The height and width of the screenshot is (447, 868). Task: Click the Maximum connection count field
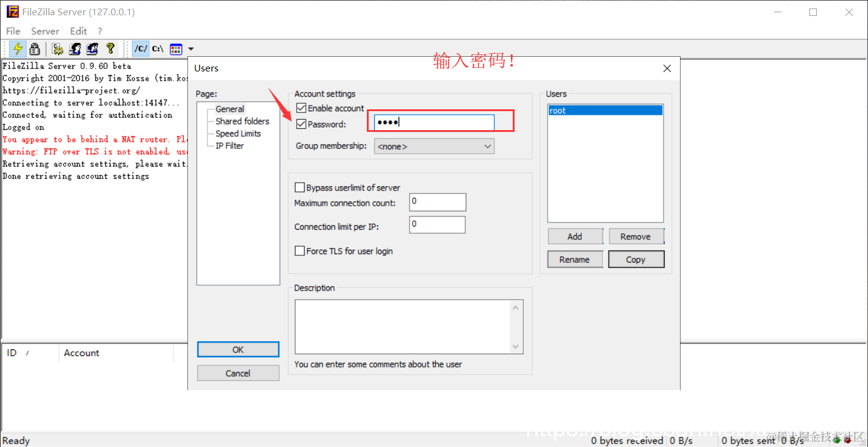(x=438, y=202)
